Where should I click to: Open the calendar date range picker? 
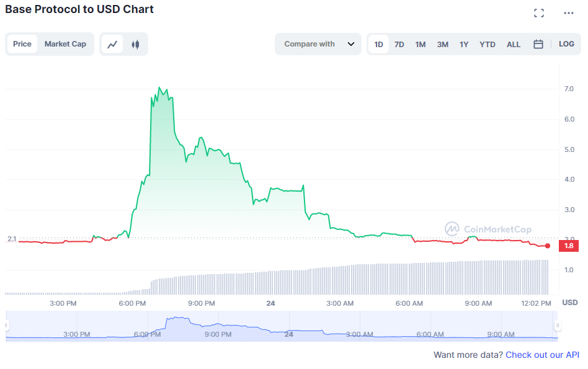[x=538, y=44]
